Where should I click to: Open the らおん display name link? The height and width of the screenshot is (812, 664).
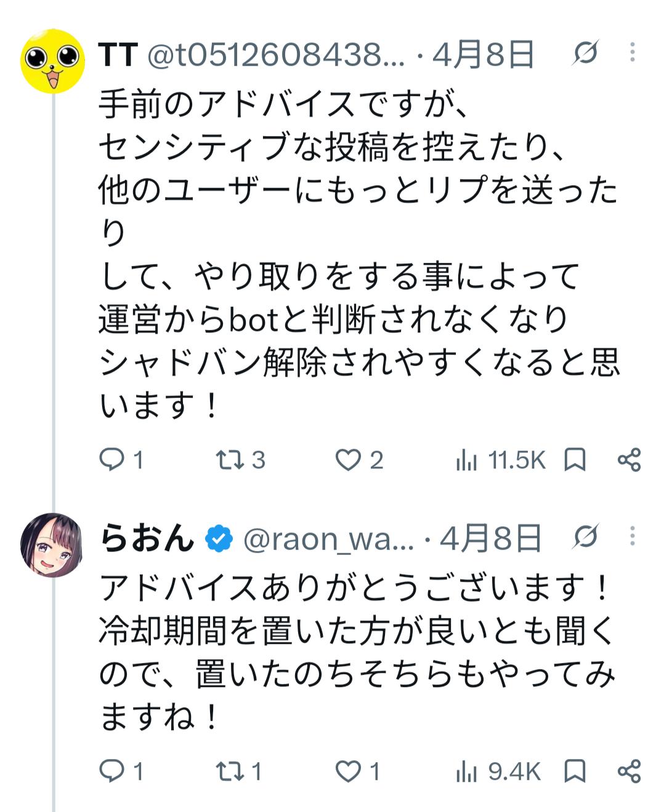[147, 538]
